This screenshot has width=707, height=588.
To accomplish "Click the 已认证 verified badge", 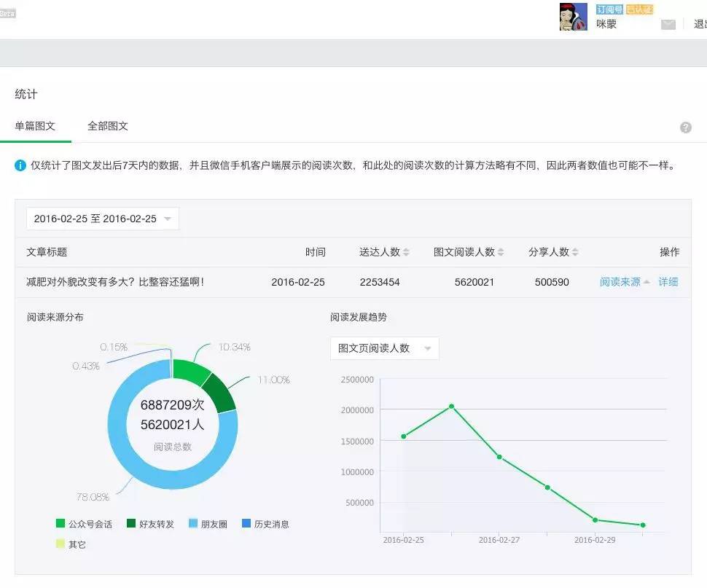I will 639,9.
